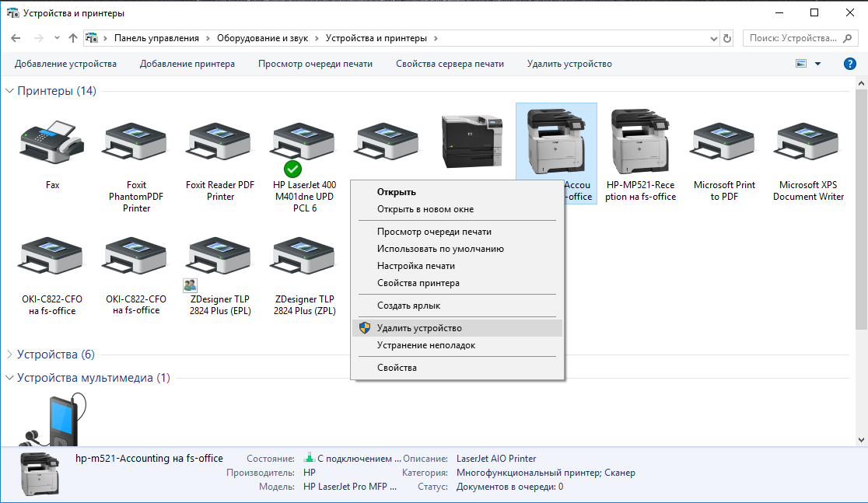
Task: Select the Foxit PhantomPDF Printer icon
Action: click(x=136, y=143)
